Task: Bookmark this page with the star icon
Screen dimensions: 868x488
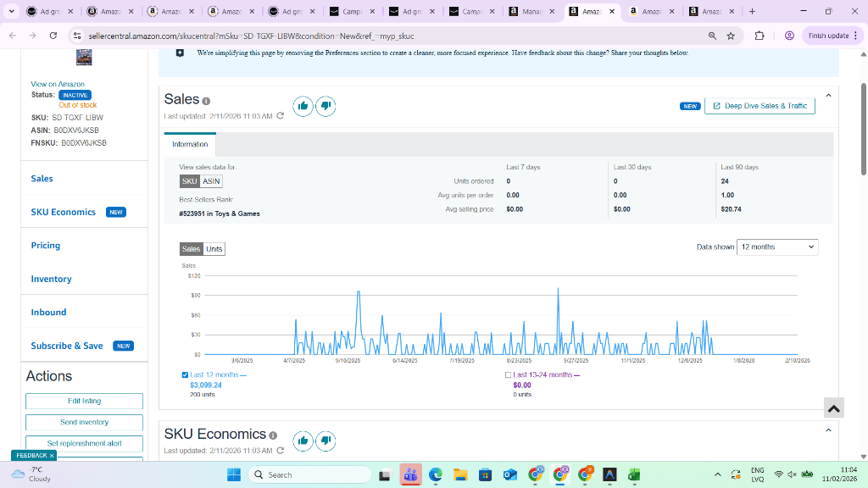Action: pyautogui.click(x=731, y=36)
